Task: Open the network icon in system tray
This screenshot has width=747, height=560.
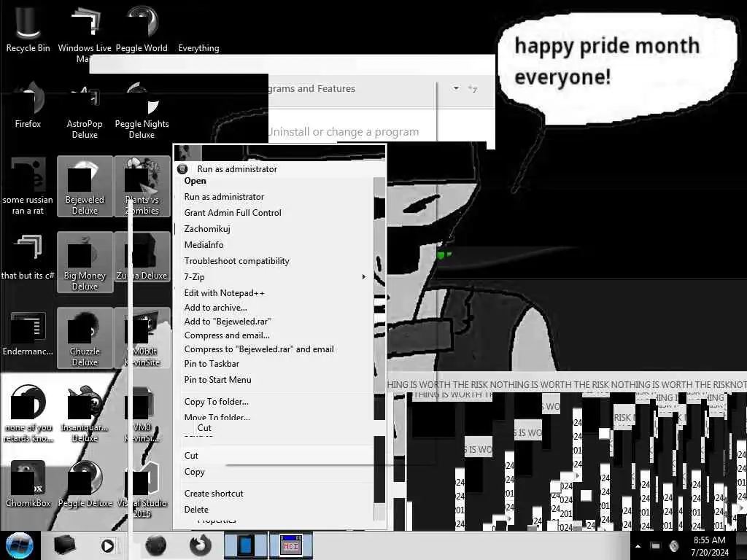Action: [656, 546]
